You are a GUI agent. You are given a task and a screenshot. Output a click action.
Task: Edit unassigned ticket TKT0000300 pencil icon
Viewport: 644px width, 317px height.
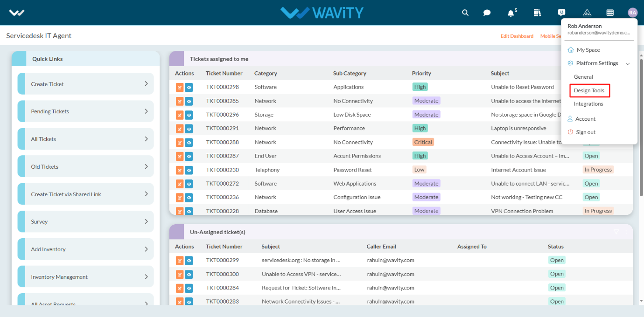point(180,274)
